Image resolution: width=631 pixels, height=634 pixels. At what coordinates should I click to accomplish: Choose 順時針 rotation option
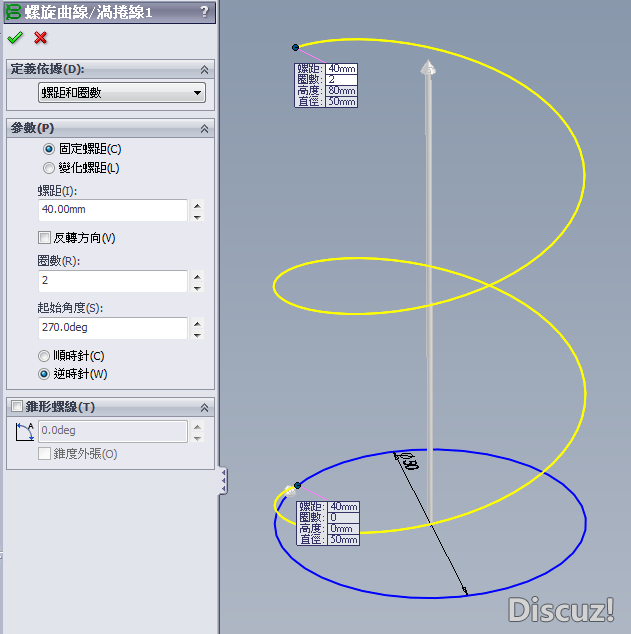coord(44,356)
